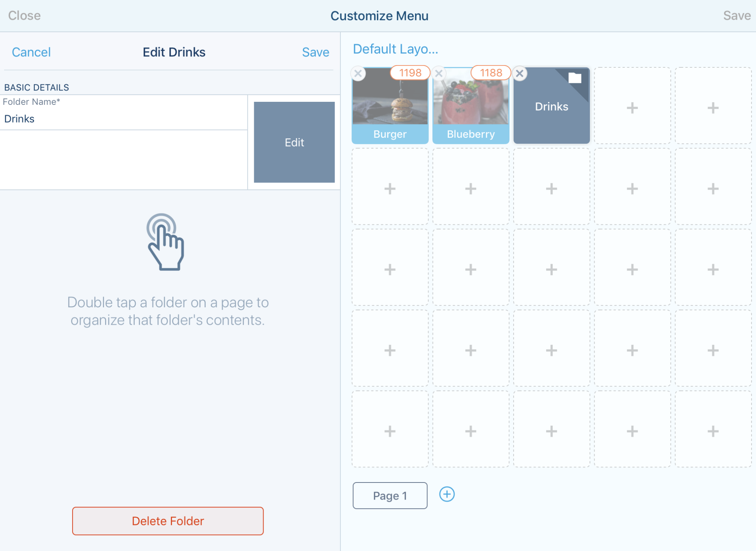Click the folder icon on the Drinks tile

click(575, 79)
